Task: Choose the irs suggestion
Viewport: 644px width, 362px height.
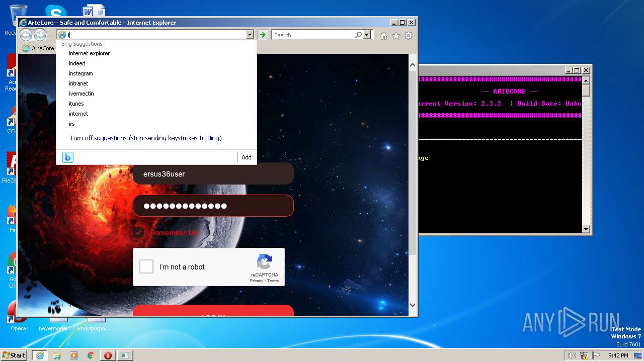Action: (156, 124)
